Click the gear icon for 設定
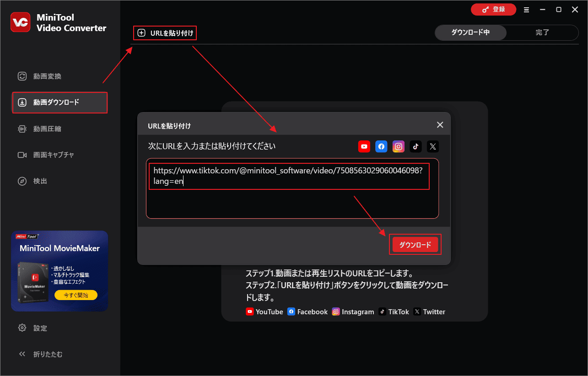Viewport: 588px width, 376px height. (x=22, y=328)
